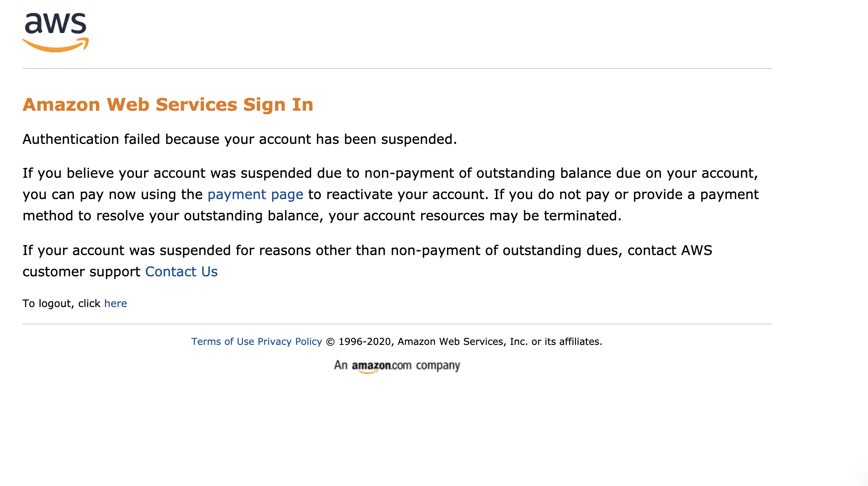The image size is (868, 486).
Task: Open the Privacy Policy link
Action: click(290, 342)
